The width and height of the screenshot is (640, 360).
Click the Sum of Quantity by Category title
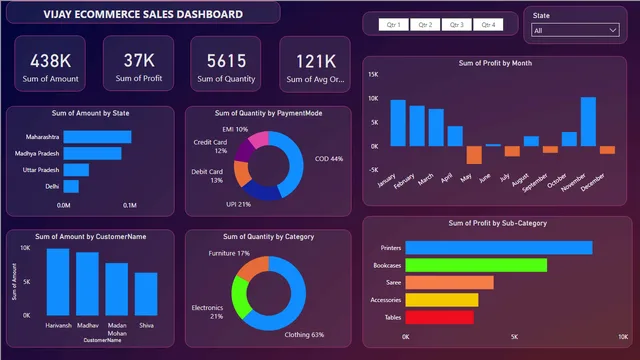269,237
